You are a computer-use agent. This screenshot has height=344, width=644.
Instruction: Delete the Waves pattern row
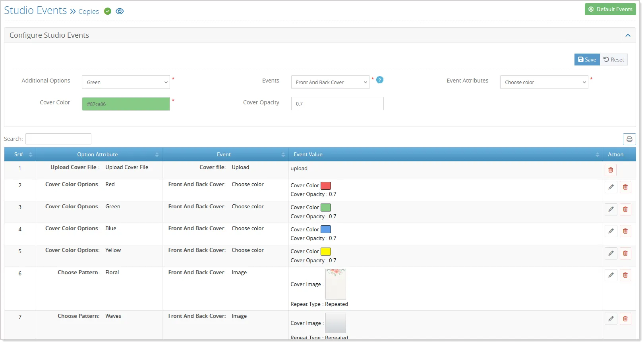625,319
